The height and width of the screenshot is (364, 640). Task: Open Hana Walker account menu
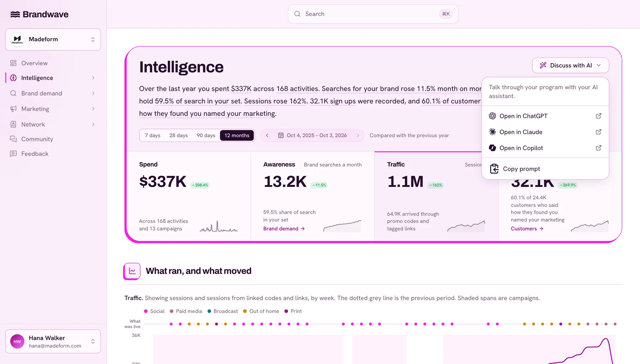[53, 342]
